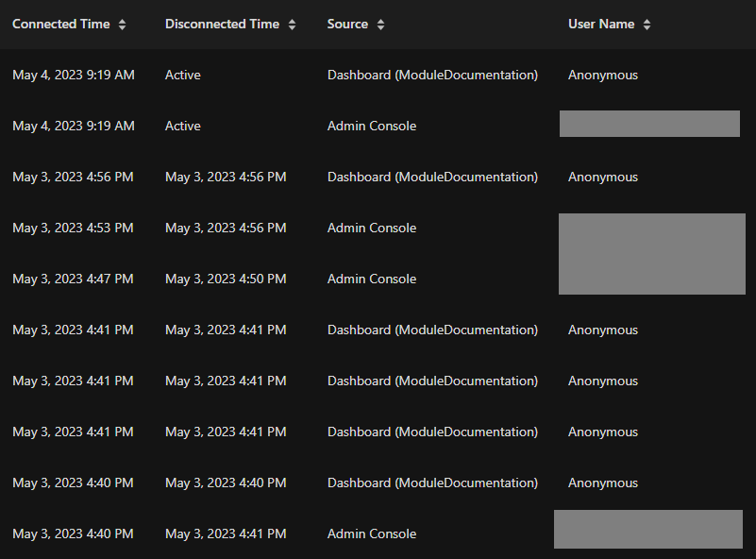This screenshot has height=559, width=756.
Task: Select the Disconnected Time column header
Action: [x=223, y=24]
